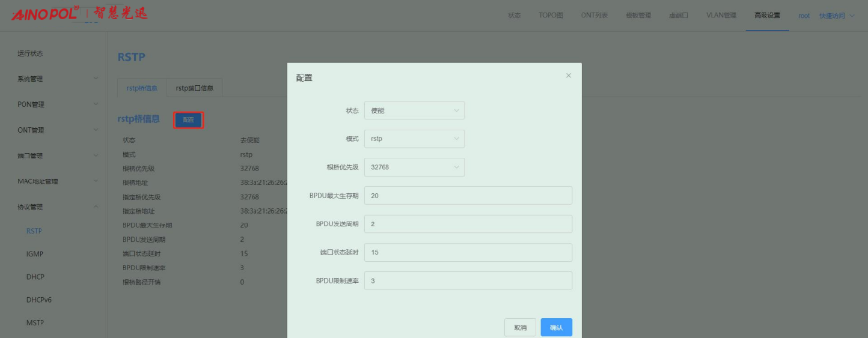
Task: Click the 端口状态延时 input field
Action: (468, 252)
